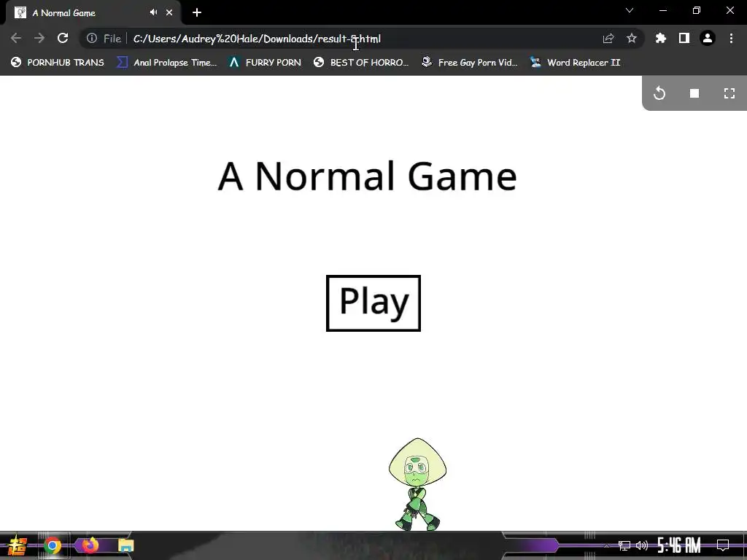The height and width of the screenshot is (560, 747).
Task: Open the Extensions puzzle icon
Action: coord(661,38)
